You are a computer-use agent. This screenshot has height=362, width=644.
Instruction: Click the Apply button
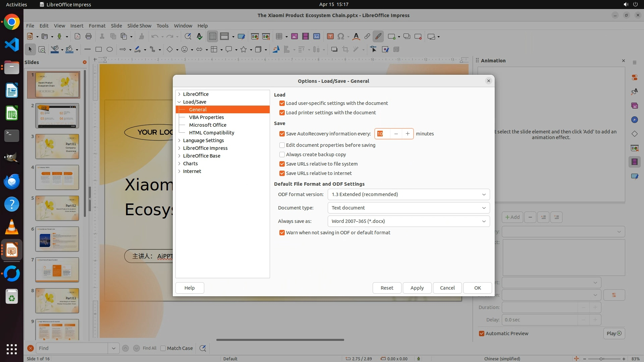pyautogui.click(x=417, y=288)
